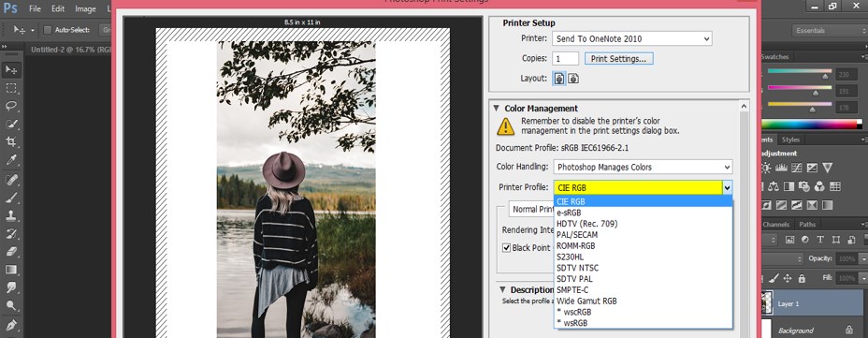Open the Image menu
Viewport: 868px width, 338px height.
[85, 8]
